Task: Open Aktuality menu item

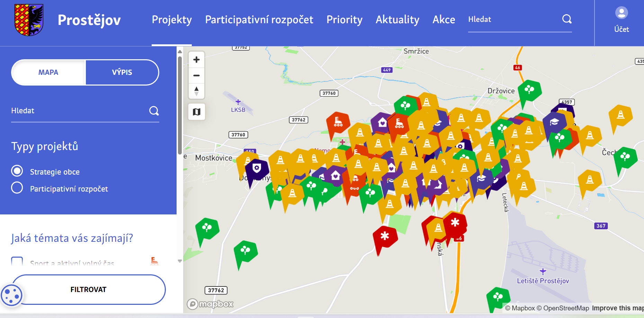Action: point(397,19)
